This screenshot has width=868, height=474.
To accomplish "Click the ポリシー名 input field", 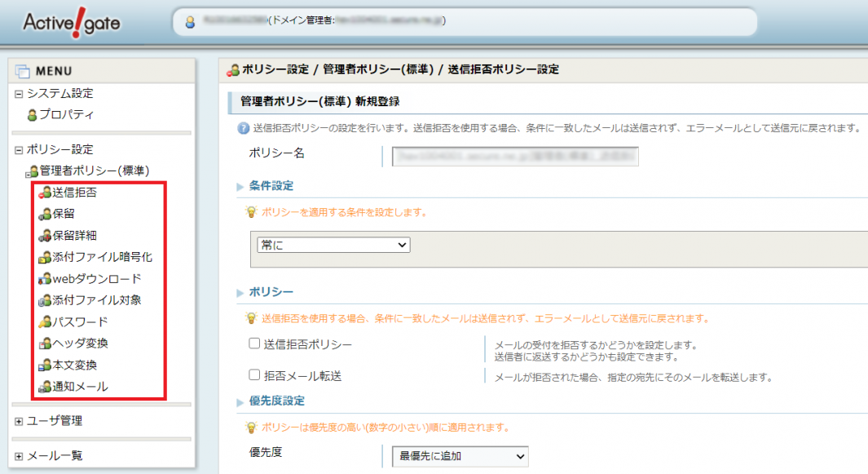I will click(514, 157).
